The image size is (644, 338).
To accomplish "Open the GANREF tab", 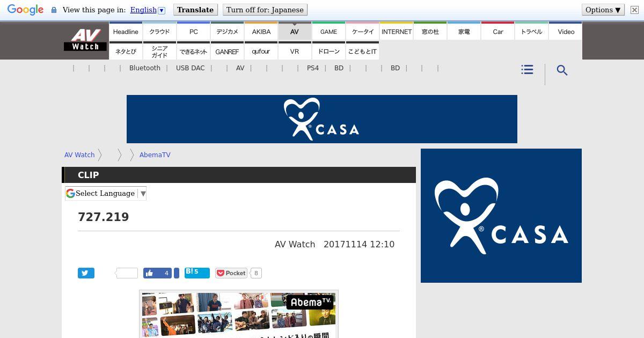I will pyautogui.click(x=228, y=51).
